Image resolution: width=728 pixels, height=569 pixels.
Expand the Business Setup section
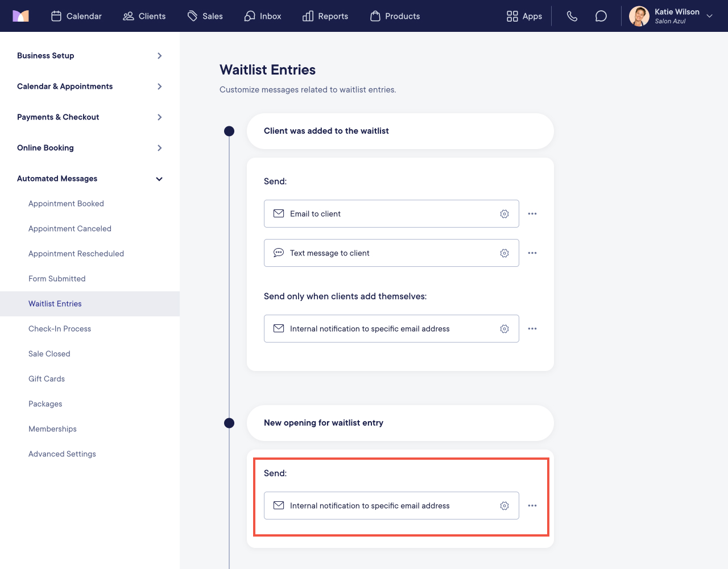pyautogui.click(x=90, y=56)
